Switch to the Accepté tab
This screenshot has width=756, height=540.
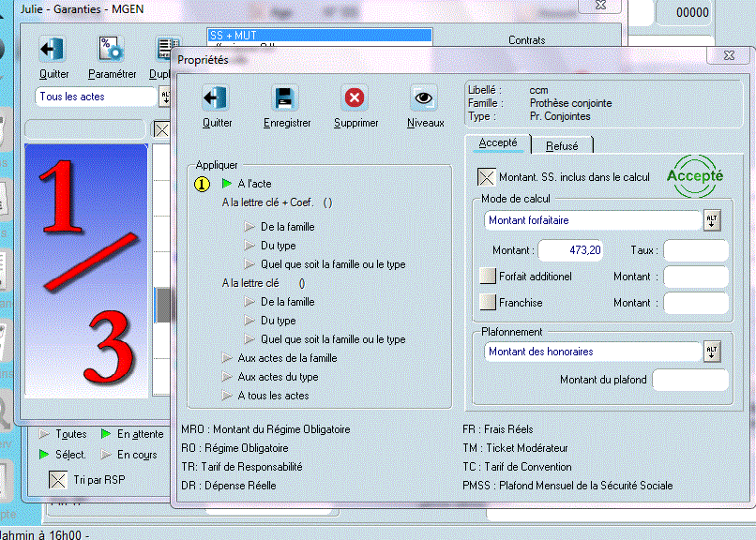pos(498,143)
